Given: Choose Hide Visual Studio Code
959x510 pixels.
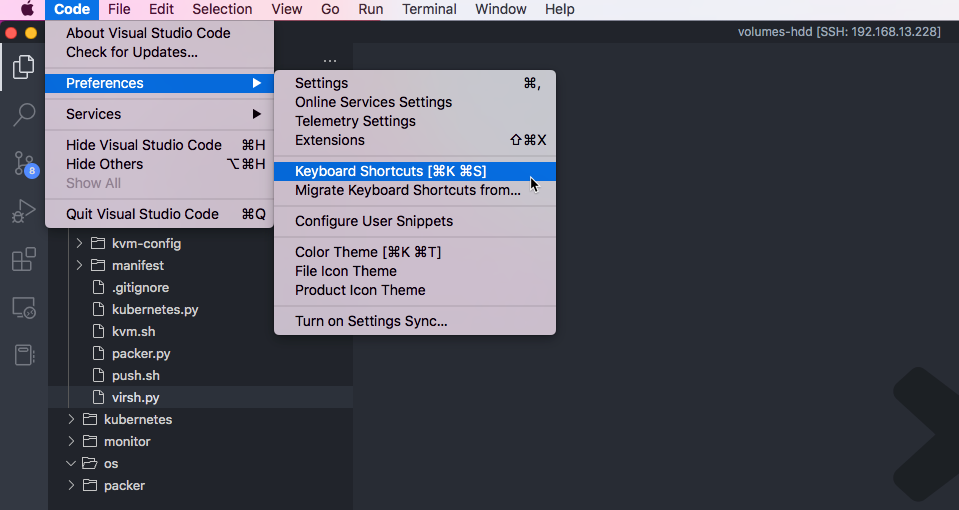Looking at the screenshot, I should coord(160,145).
